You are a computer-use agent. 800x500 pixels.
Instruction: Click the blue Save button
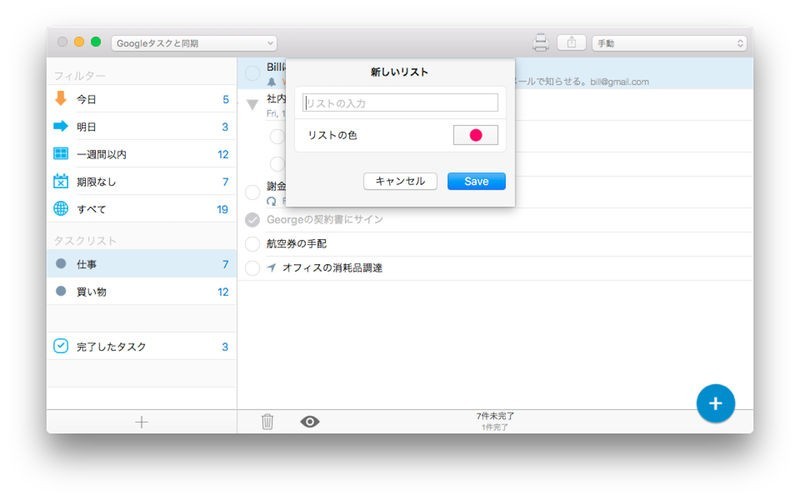coord(476,181)
